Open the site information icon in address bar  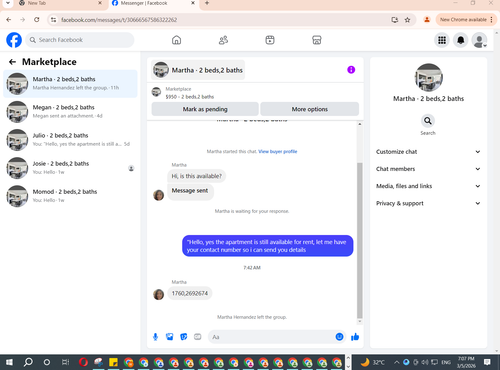[53, 20]
